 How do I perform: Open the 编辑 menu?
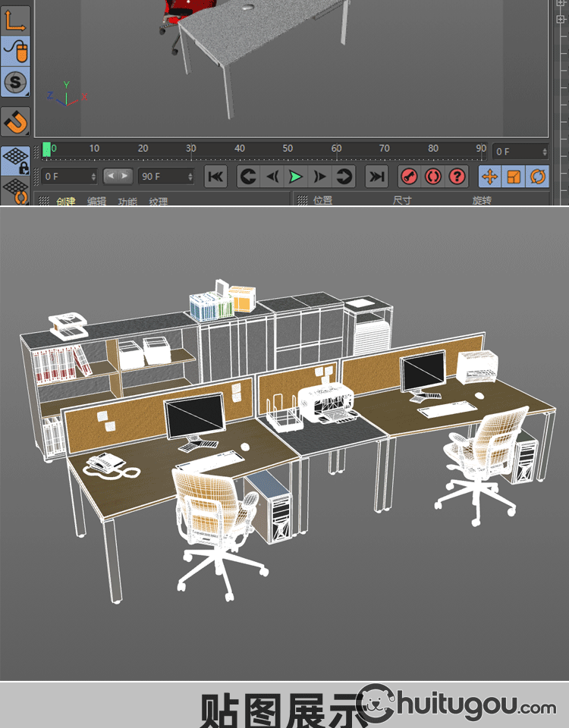[x=96, y=202]
